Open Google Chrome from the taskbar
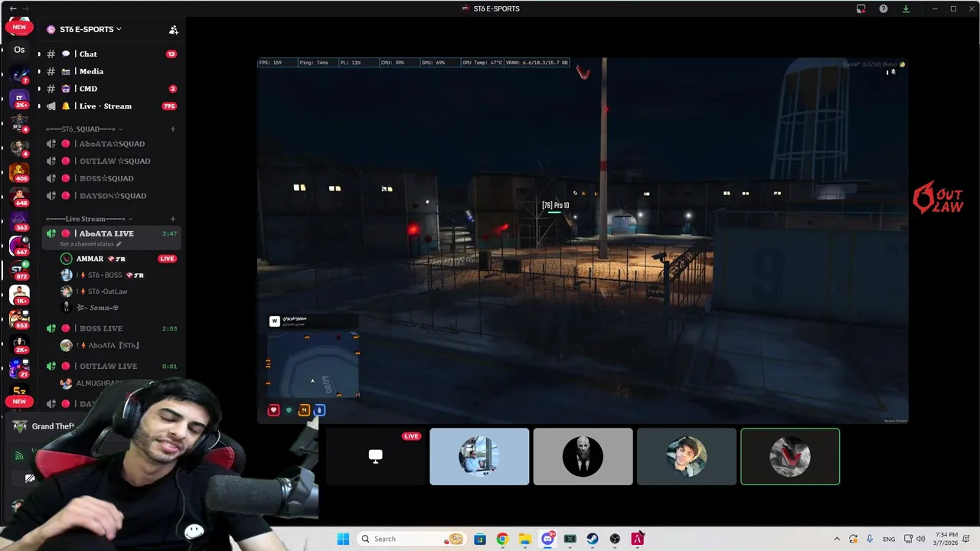This screenshot has height=551, width=980. pyautogui.click(x=502, y=539)
